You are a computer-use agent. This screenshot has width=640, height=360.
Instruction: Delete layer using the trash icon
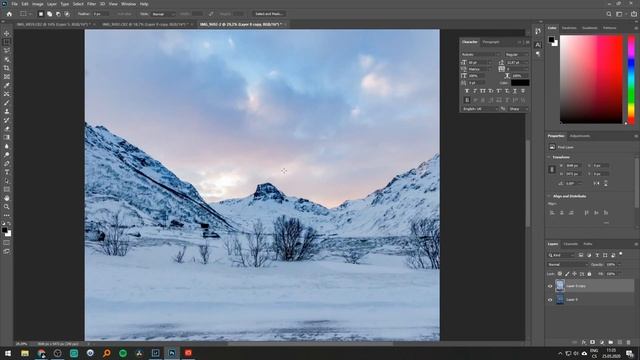pos(629,342)
